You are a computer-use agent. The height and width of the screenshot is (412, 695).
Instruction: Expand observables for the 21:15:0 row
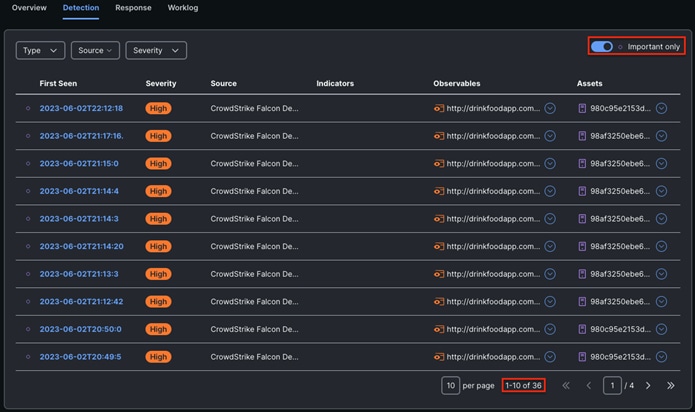[x=550, y=163]
